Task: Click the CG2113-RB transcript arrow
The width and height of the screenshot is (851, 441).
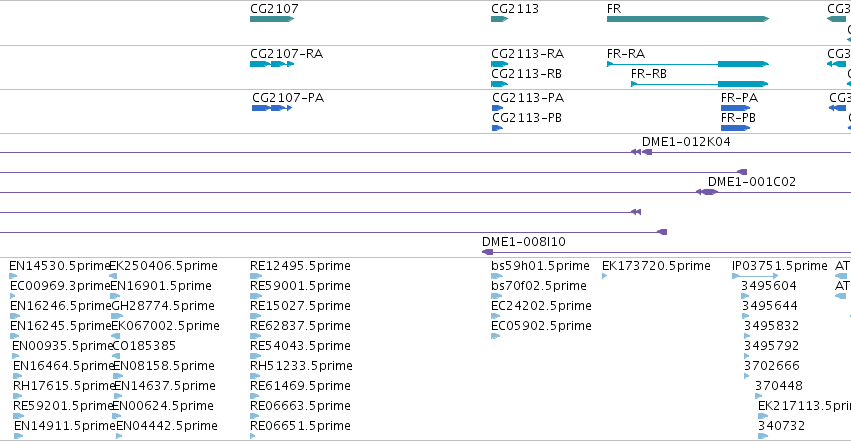Action: 499,84
